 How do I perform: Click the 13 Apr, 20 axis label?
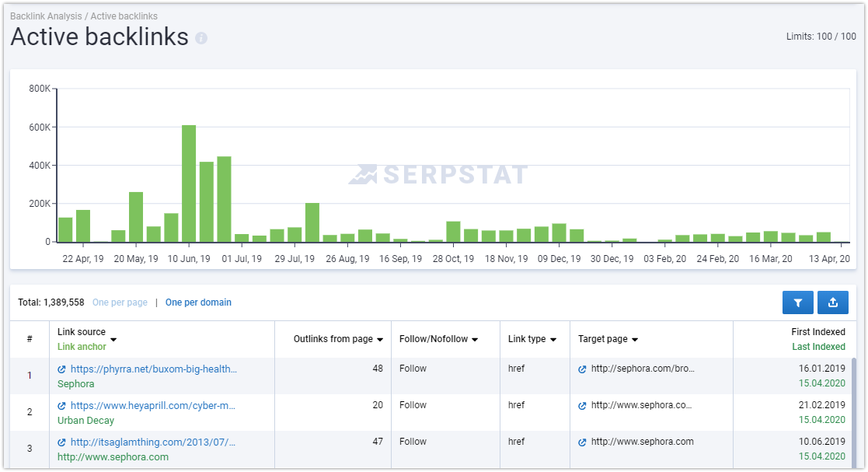click(x=829, y=259)
